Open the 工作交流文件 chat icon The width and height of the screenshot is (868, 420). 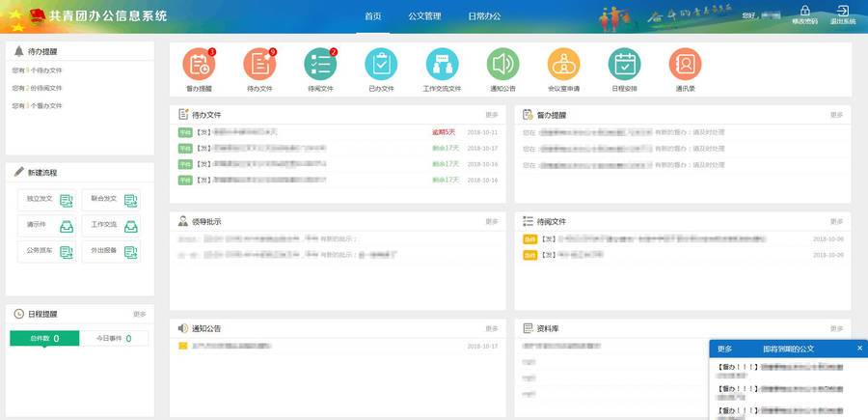coord(442,65)
